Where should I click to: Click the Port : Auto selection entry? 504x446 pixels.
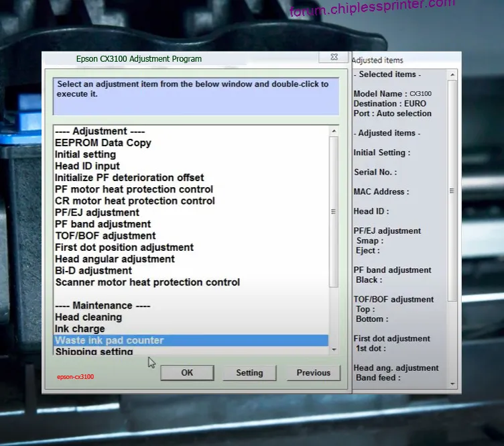click(x=393, y=113)
